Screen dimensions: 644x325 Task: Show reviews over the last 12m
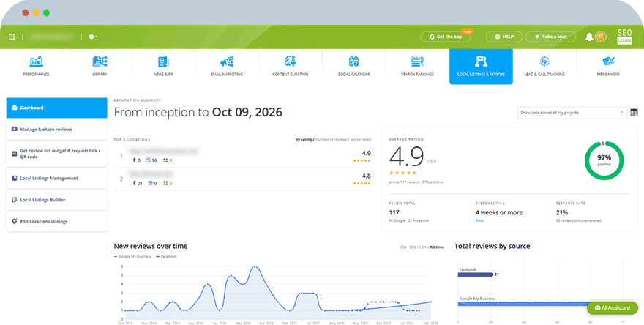tap(423, 247)
